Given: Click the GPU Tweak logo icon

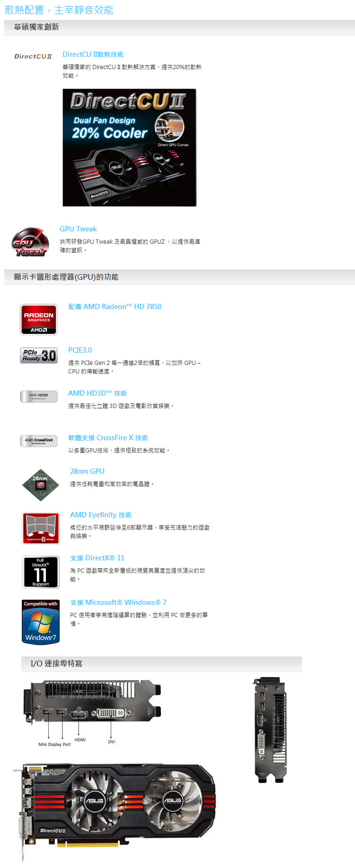Looking at the screenshot, I should click(30, 242).
